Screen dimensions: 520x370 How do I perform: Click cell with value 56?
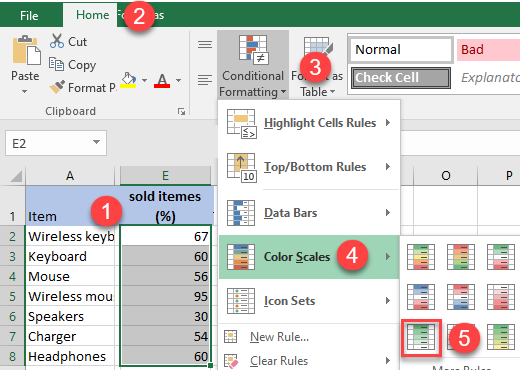(x=165, y=276)
